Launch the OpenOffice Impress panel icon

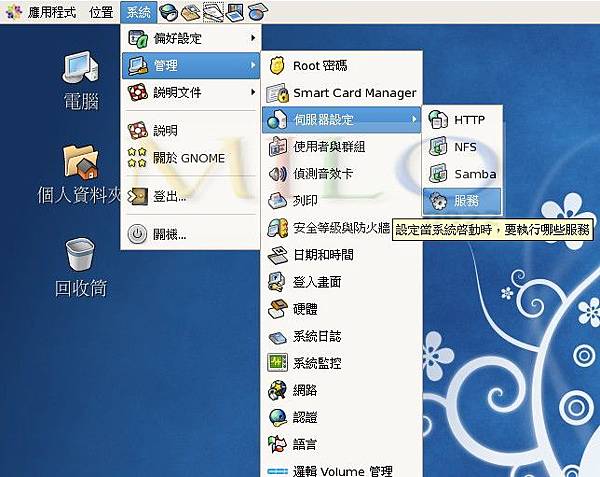click(235, 13)
